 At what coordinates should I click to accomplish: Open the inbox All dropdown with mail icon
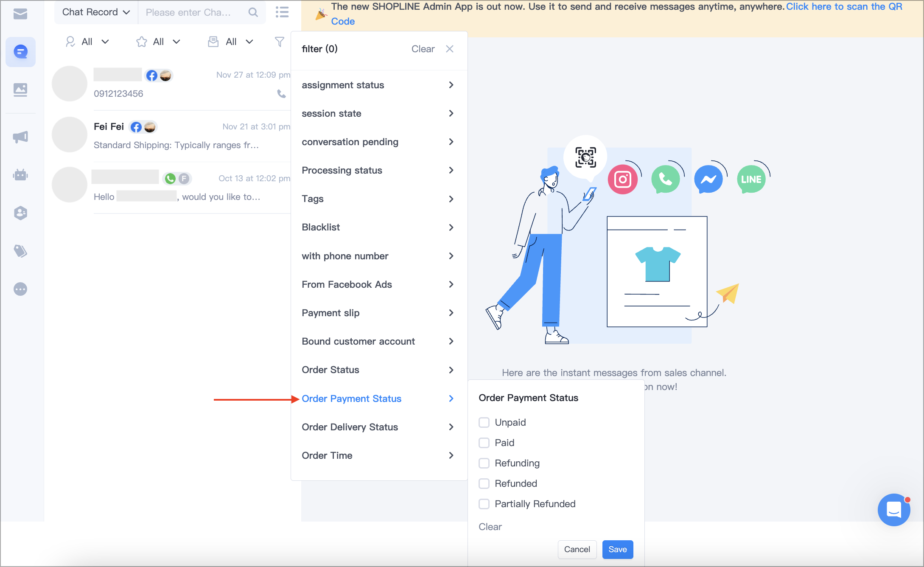(x=231, y=42)
